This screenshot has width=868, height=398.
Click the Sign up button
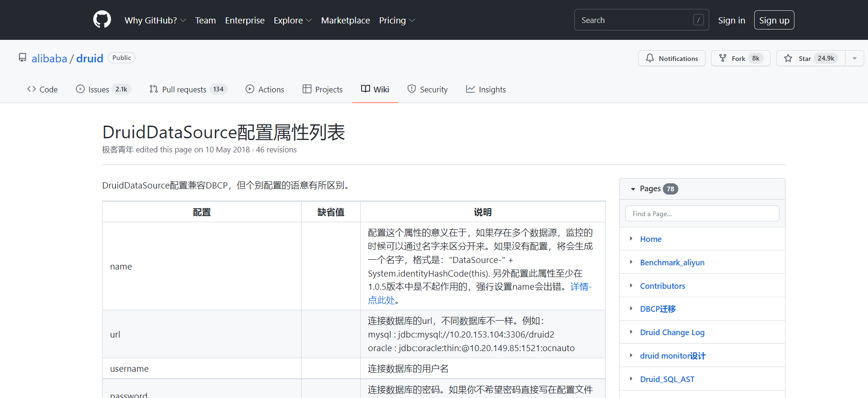click(774, 20)
